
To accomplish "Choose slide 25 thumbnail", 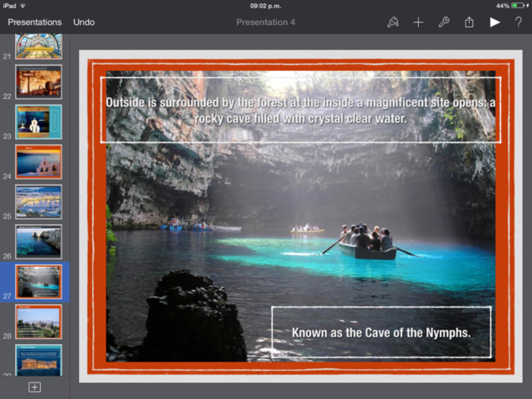I will 38,202.
